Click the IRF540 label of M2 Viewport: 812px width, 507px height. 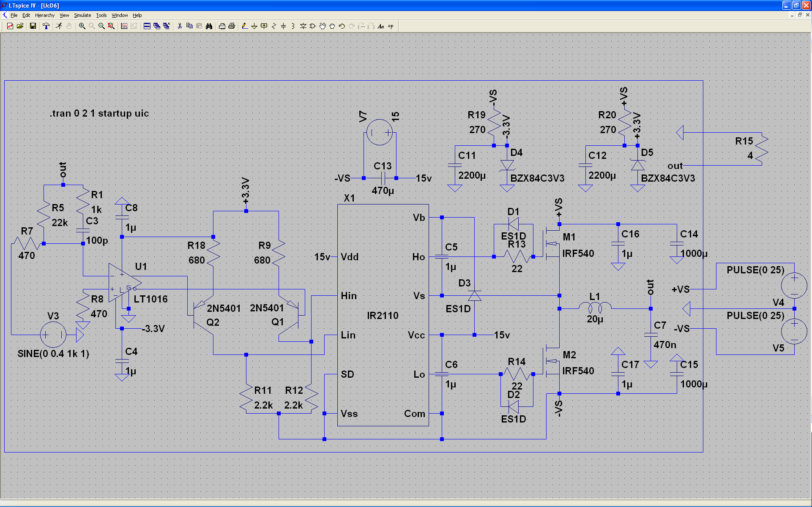(x=578, y=371)
